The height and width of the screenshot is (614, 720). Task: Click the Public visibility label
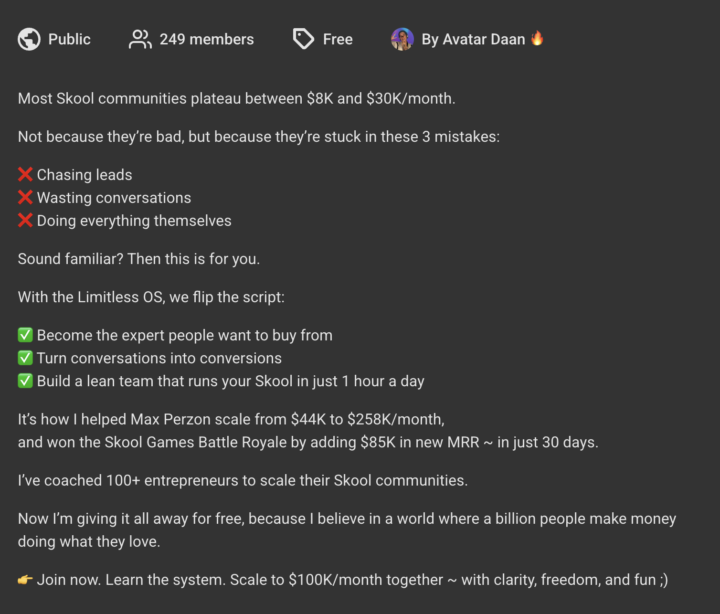tap(69, 39)
